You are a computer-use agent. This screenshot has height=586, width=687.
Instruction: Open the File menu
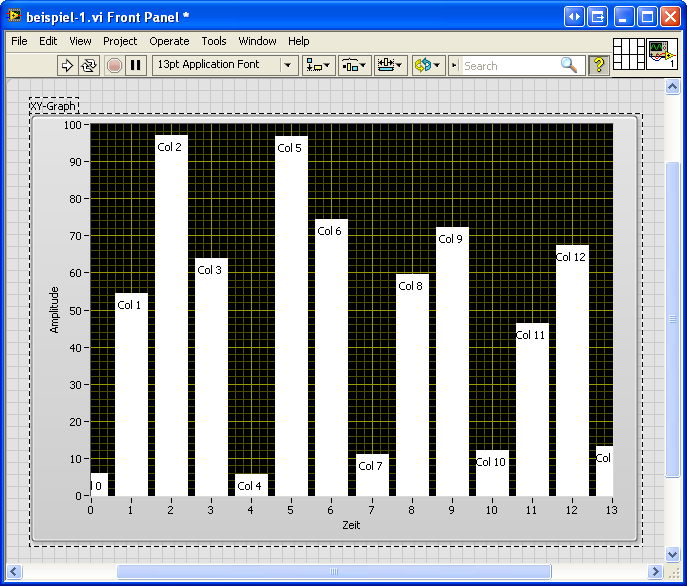coord(19,41)
